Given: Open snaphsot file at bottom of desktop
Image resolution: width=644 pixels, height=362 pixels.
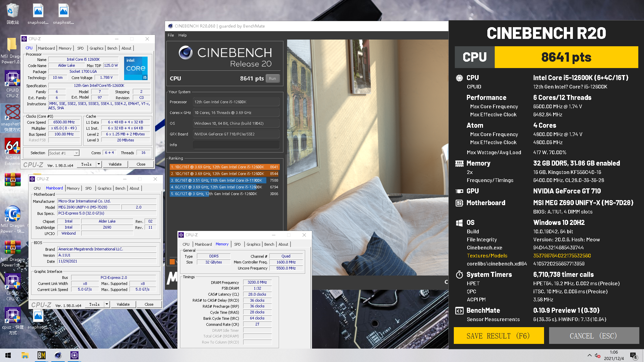Looking at the screenshot, I should click(38, 319).
